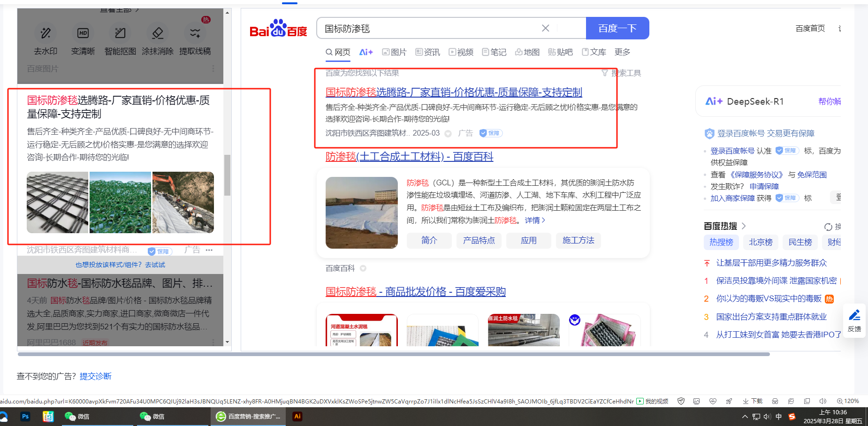The height and width of the screenshot is (426, 868).
Task: Click the 施工方法 button
Action: 579,240
